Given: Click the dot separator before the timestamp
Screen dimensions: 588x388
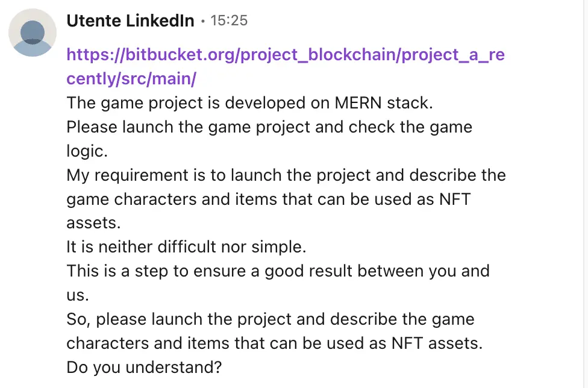Looking at the screenshot, I should [202, 21].
